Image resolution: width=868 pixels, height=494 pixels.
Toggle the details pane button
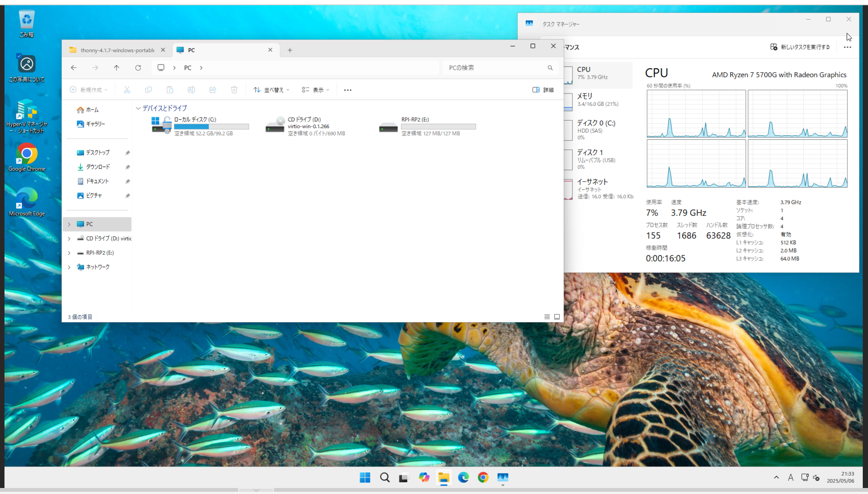[x=543, y=90]
